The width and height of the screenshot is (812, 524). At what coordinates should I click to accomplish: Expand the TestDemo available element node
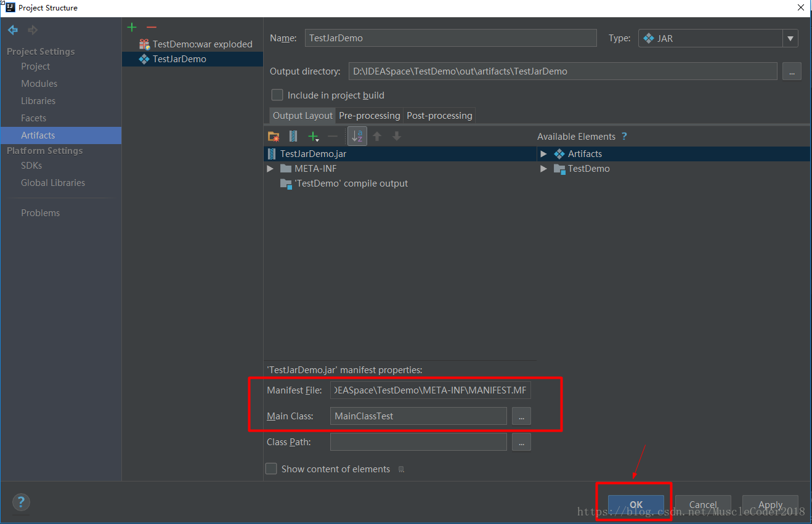point(543,169)
